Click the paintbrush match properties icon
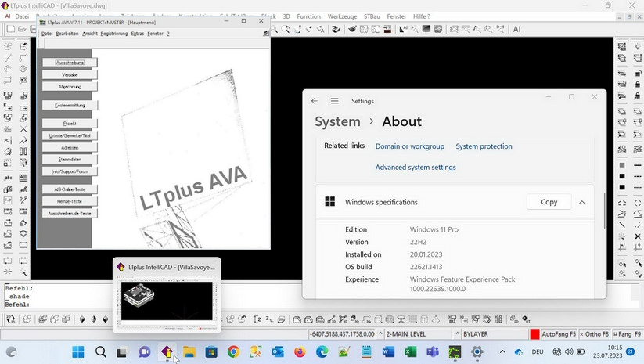The image size is (644, 364). pos(352,29)
